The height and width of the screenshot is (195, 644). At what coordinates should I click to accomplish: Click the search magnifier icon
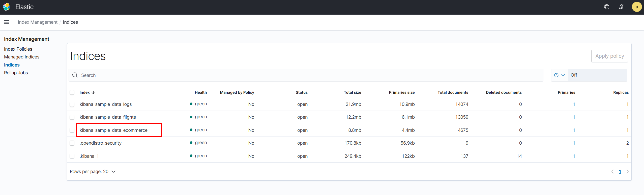[x=75, y=75]
